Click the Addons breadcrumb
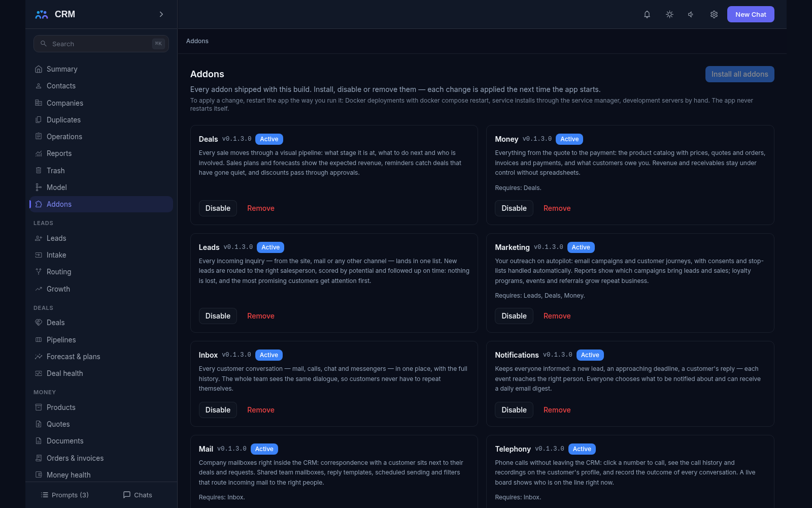812x508 pixels. (x=197, y=41)
